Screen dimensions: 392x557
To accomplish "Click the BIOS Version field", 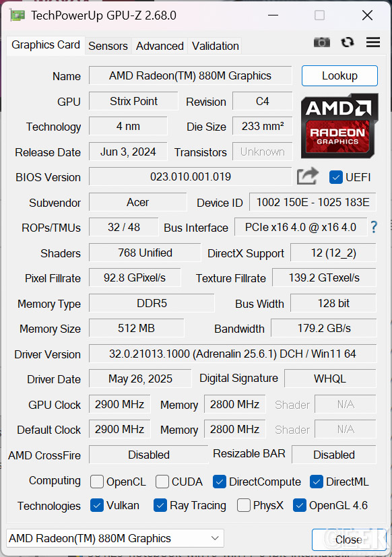I will pyautogui.click(x=191, y=176).
